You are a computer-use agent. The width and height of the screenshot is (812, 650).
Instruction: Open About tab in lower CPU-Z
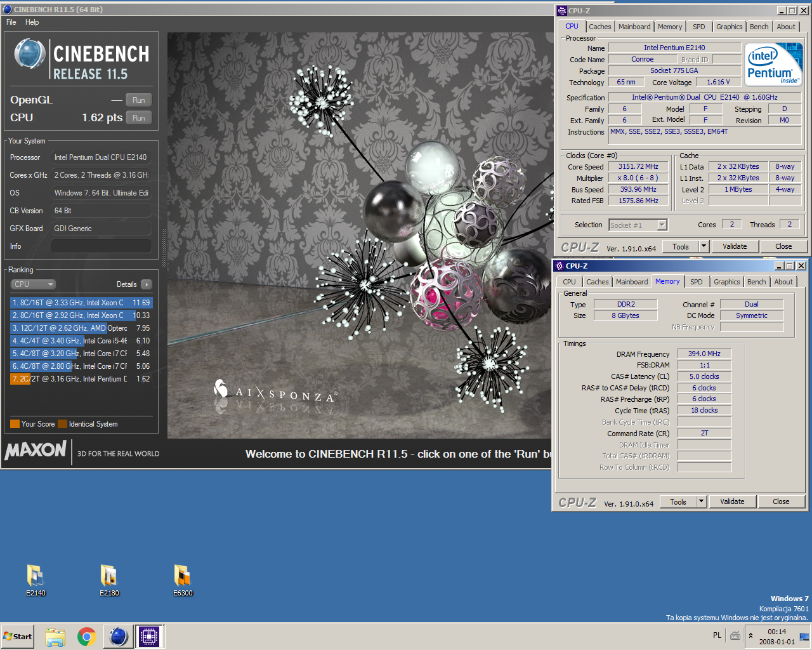(783, 282)
